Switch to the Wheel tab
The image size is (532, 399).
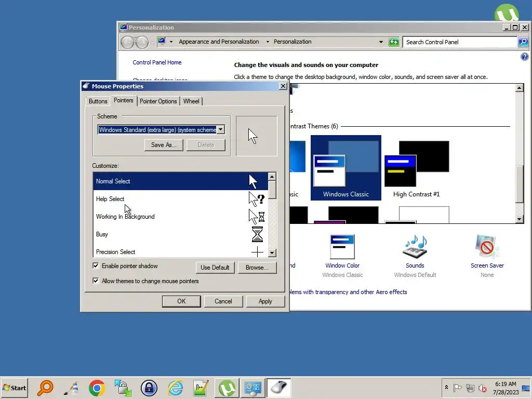point(191,101)
